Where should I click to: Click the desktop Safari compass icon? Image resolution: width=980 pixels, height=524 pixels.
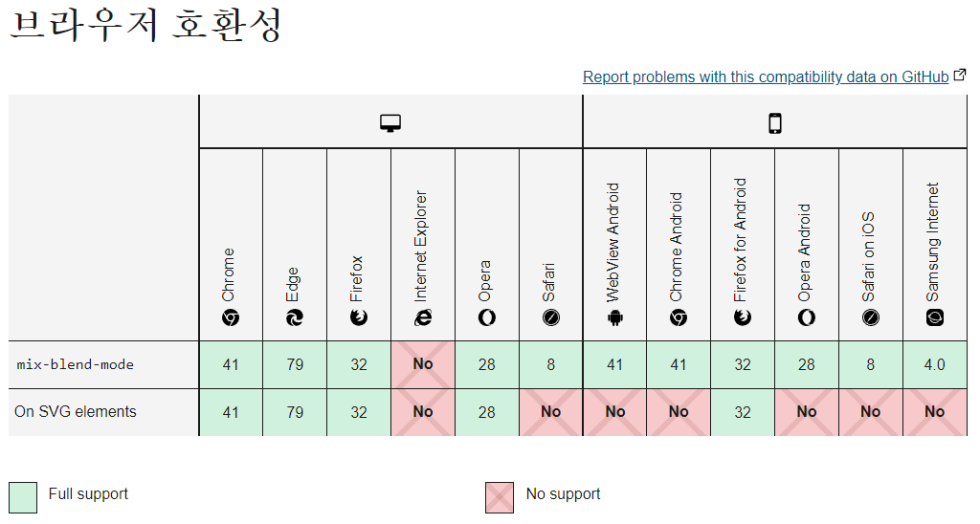click(x=551, y=318)
